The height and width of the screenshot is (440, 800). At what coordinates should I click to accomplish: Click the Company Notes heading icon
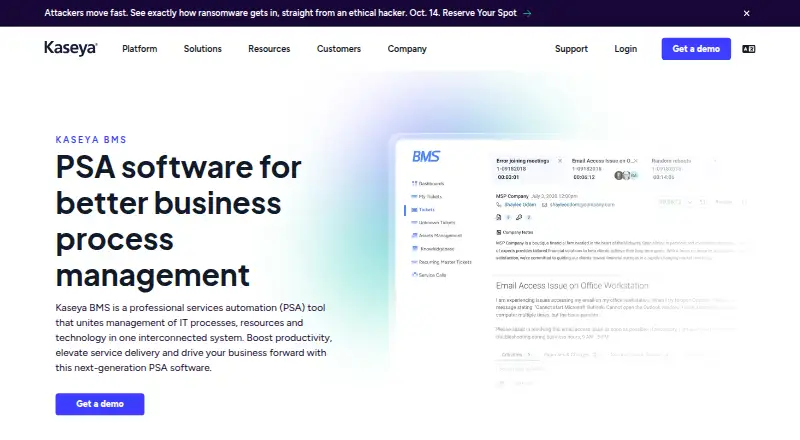pos(498,232)
